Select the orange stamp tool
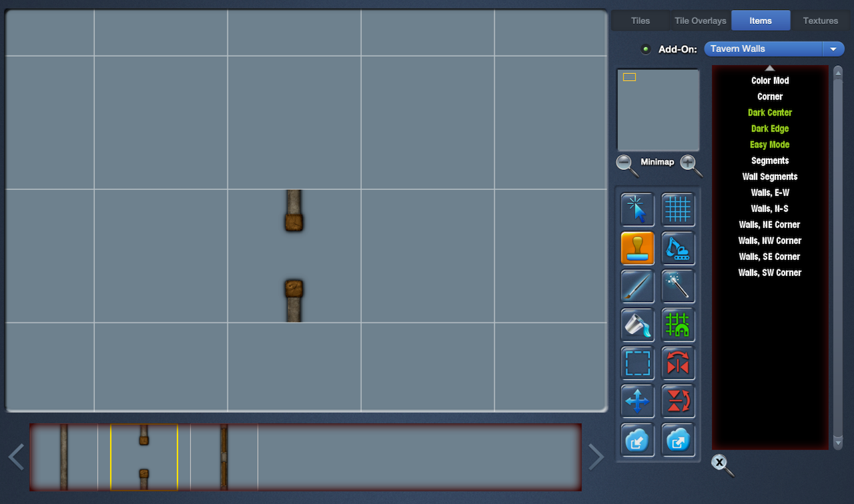Screen dimensions: 854x504 pyautogui.click(x=637, y=248)
